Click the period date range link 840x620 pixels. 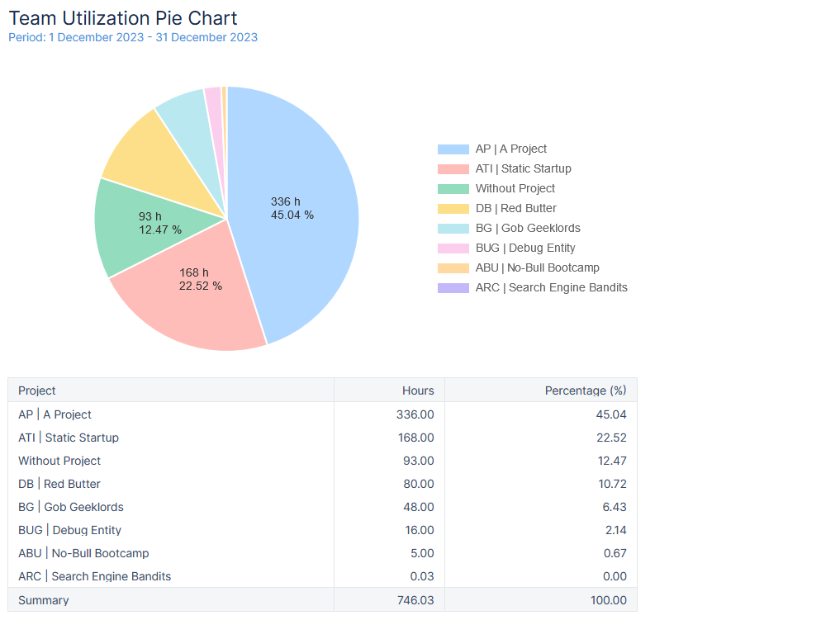pyautogui.click(x=133, y=37)
